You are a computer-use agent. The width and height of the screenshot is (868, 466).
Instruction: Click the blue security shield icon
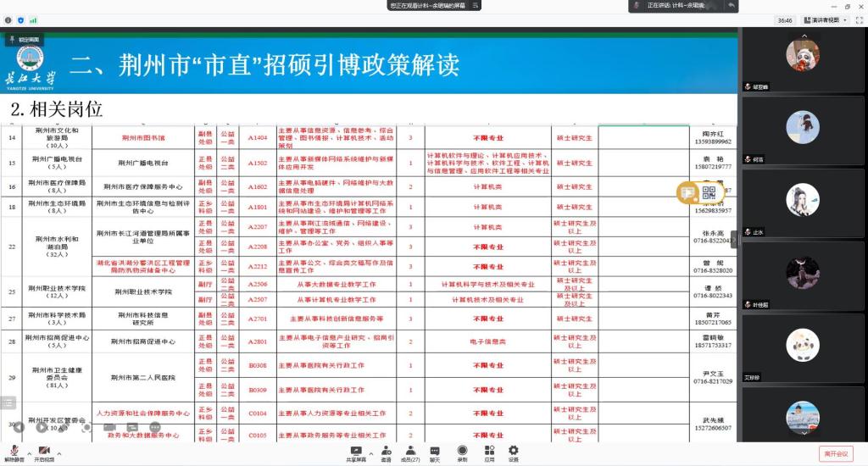22,19
